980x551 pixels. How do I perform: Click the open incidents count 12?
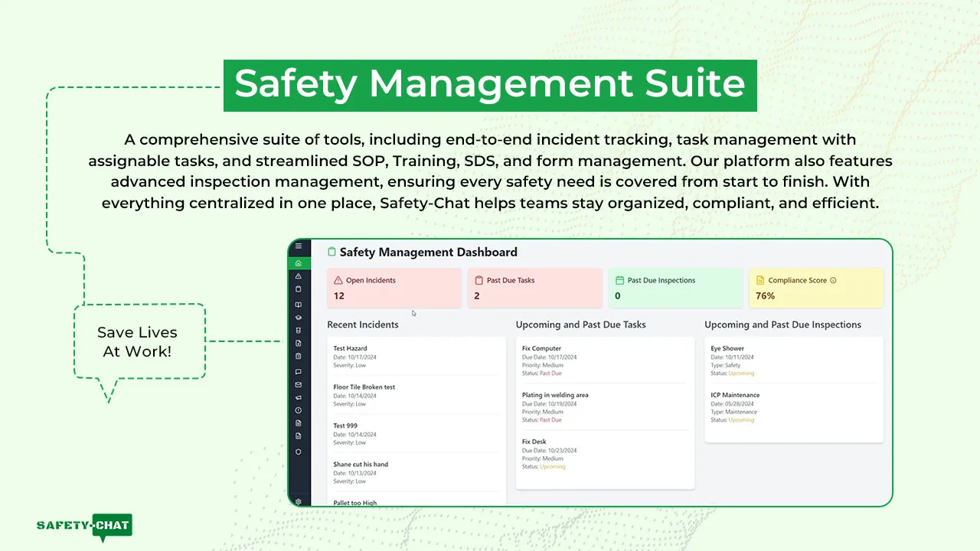coord(339,295)
